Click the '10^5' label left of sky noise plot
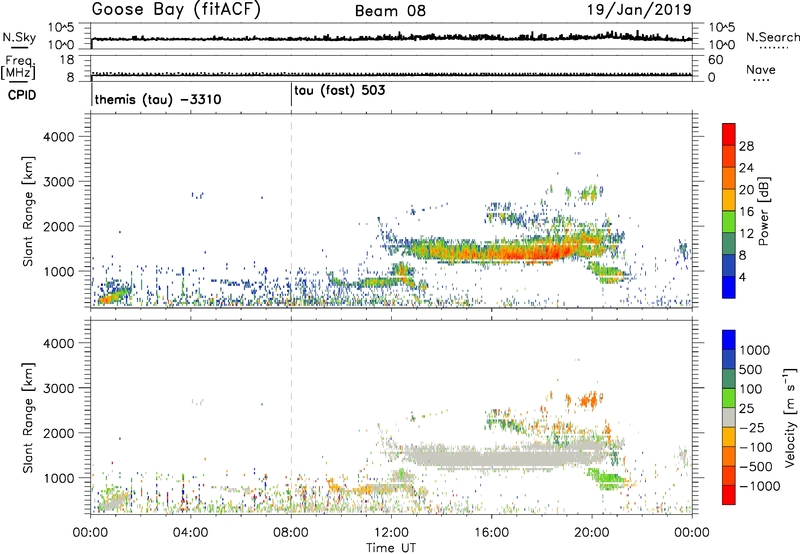800x554 pixels. [x=61, y=28]
